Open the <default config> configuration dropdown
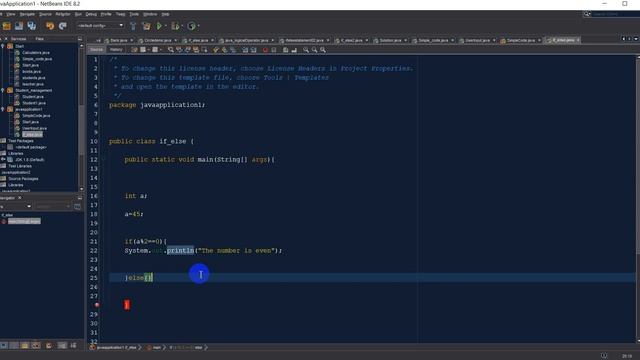The height and width of the screenshot is (360, 640). pyautogui.click(x=100, y=26)
